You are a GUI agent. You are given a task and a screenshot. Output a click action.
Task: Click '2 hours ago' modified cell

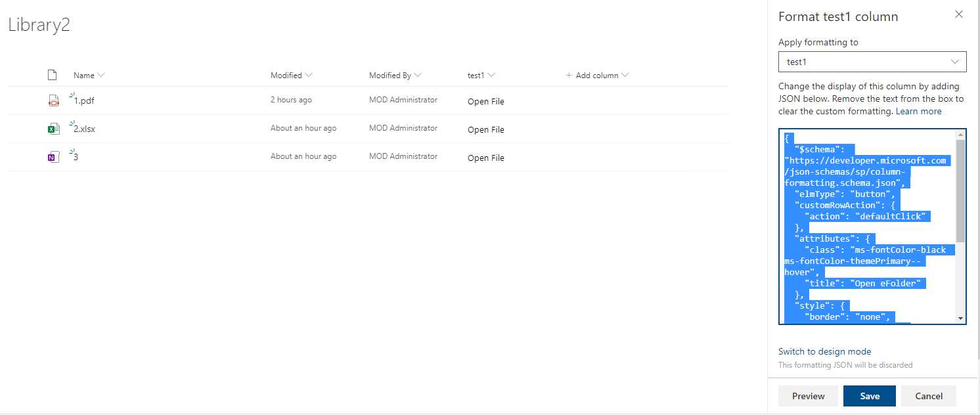point(291,100)
